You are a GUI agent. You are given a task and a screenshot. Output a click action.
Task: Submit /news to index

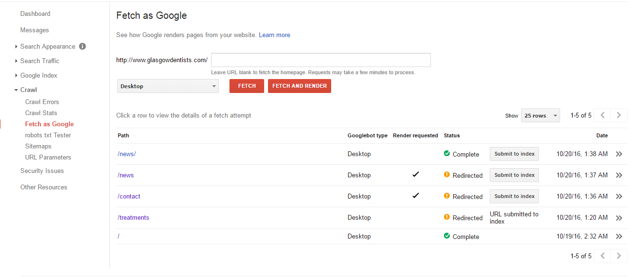point(514,175)
